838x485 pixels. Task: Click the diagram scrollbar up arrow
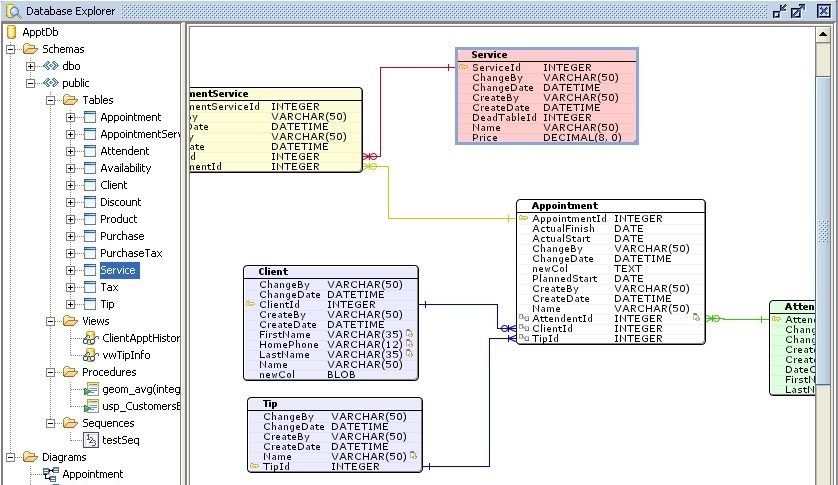click(823, 34)
